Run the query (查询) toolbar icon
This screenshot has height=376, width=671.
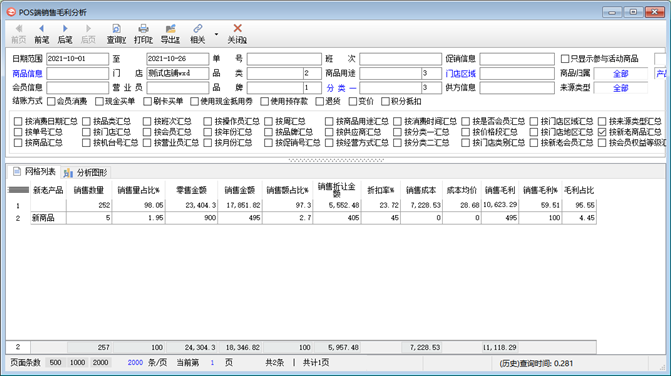click(x=116, y=29)
